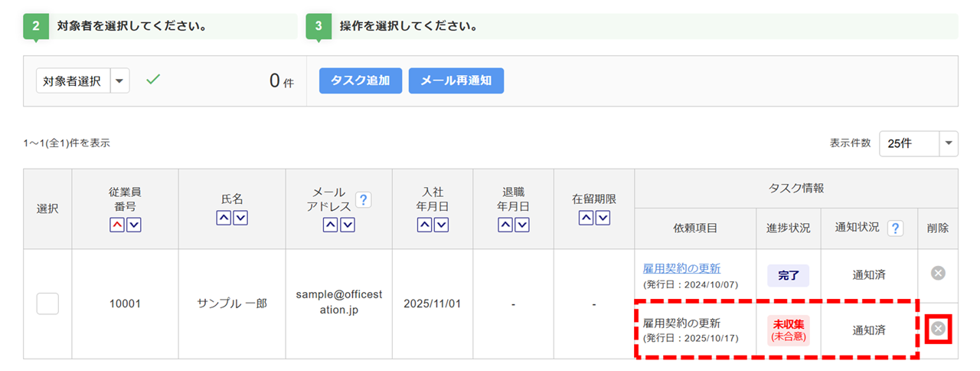Sort 氏名 column ascending
Image resolution: width=980 pixels, height=371 pixels.
click(224, 218)
